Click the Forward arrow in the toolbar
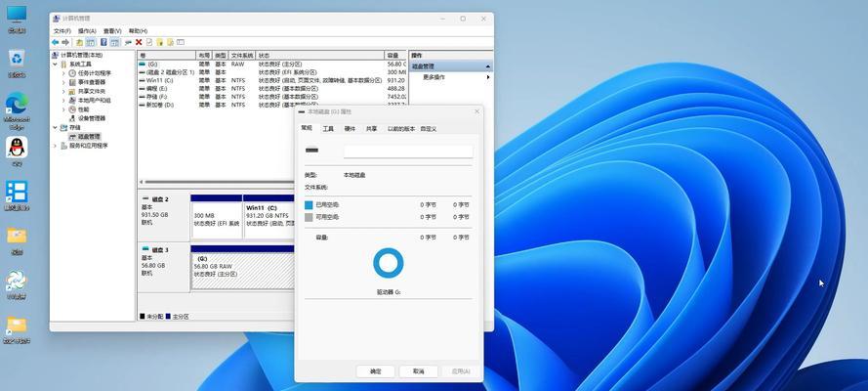The image size is (868, 391). [x=65, y=42]
